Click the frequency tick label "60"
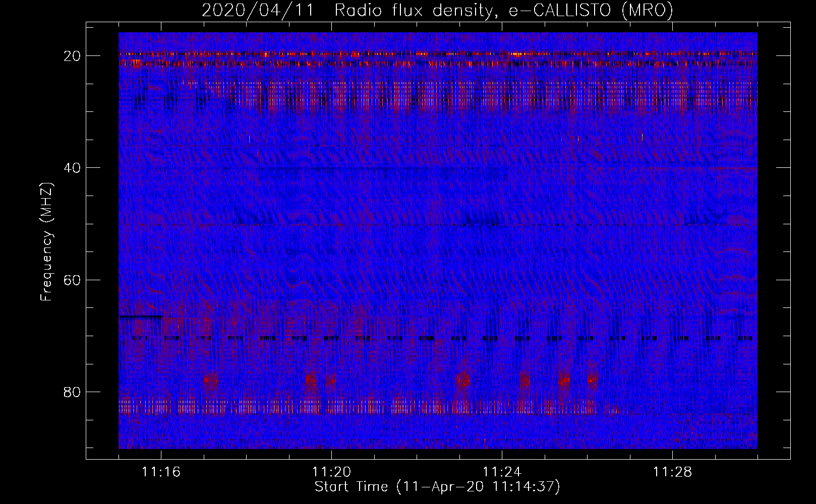816x504 pixels. pyautogui.click(x=73, y=280)
